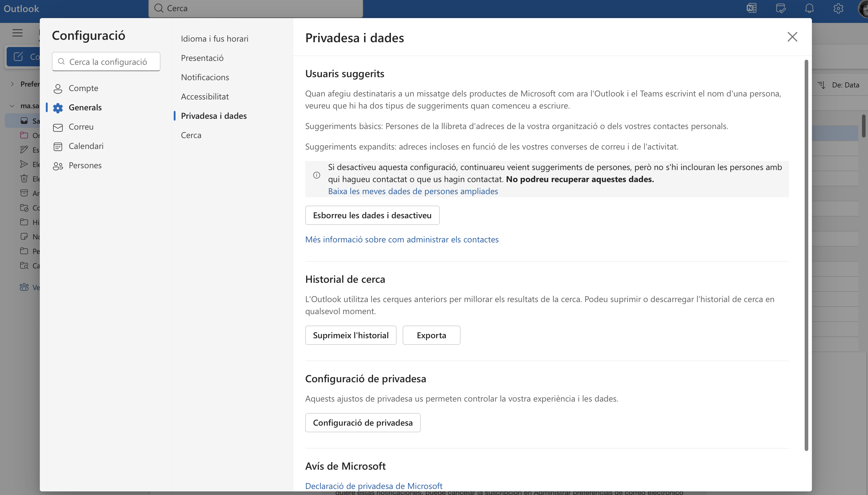Click the Configuració de privadesa button
This screenshot has width=868, height=495.
(x=363, y=423)
